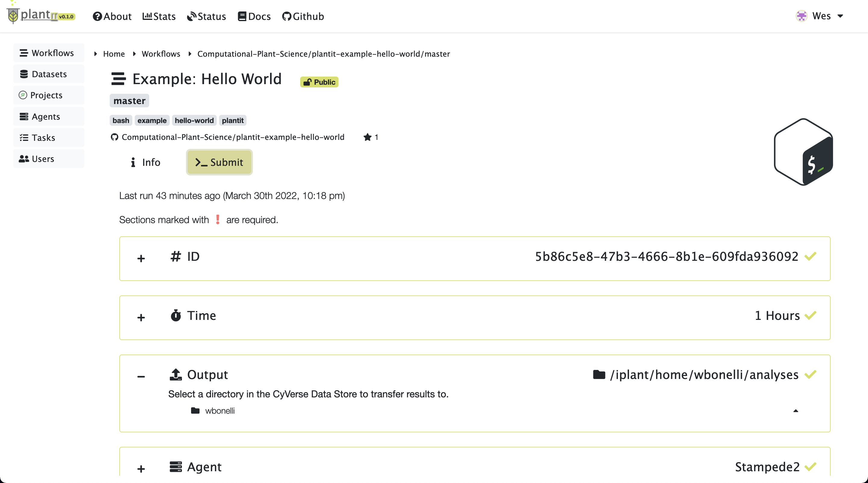Switch to the Info tab
Screen dimensions: 868x483
[145, 163]
